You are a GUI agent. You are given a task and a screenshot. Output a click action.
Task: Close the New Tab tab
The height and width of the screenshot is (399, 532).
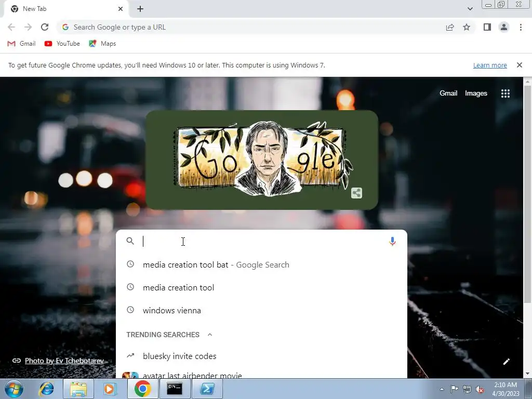click(x=121, y=9)
